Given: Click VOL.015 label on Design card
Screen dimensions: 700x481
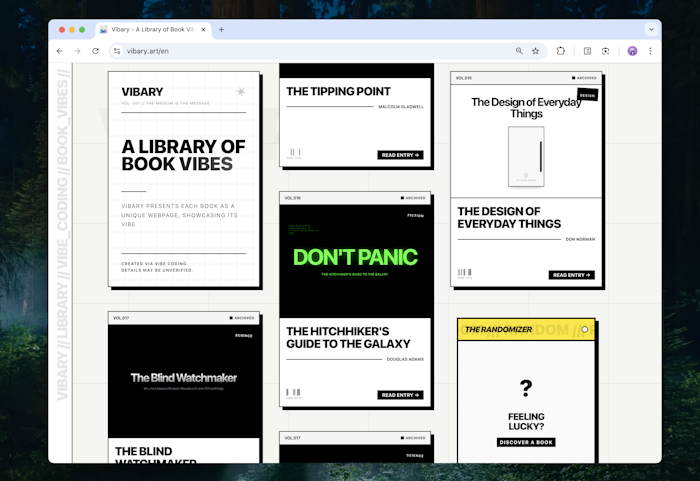Looking at the screenshot, I should click(463, 78).
